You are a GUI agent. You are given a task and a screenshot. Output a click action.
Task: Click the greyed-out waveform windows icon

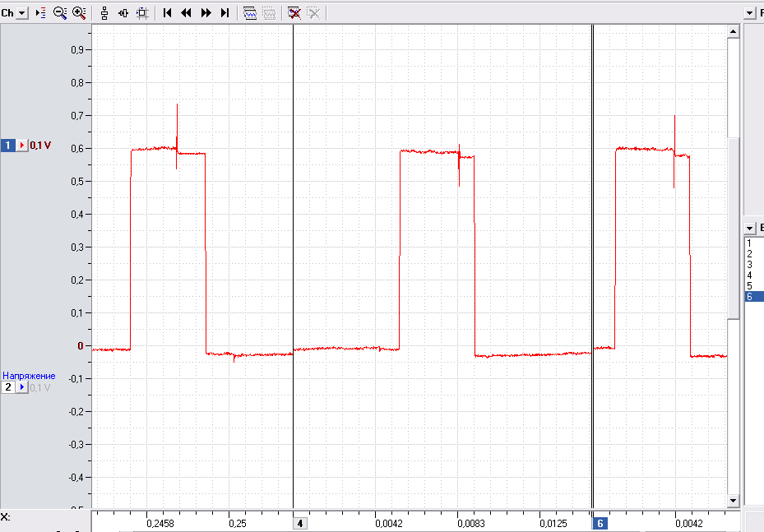(x=270, y=13)
